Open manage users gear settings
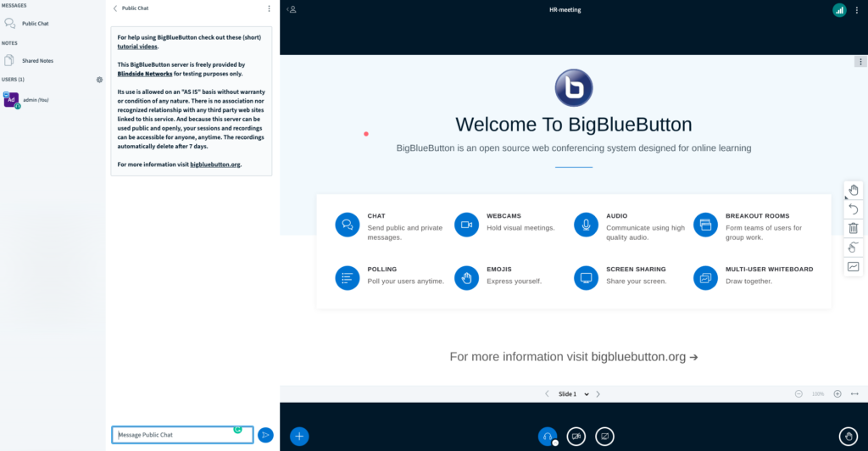This screenshot has height=451, width=868. [x=100, y=80]
